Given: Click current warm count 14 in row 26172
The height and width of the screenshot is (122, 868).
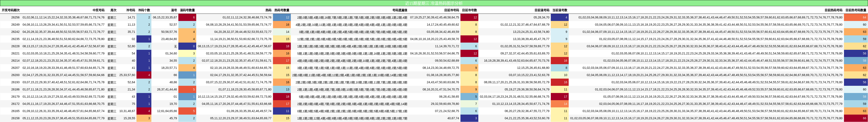Looking at the screenshot, I should (x=560, y=104).
